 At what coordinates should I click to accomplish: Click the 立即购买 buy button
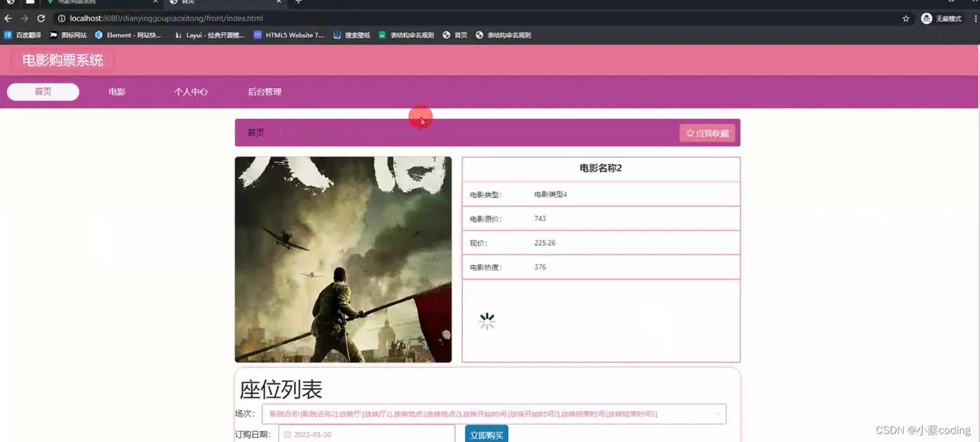tap(486, 434)
